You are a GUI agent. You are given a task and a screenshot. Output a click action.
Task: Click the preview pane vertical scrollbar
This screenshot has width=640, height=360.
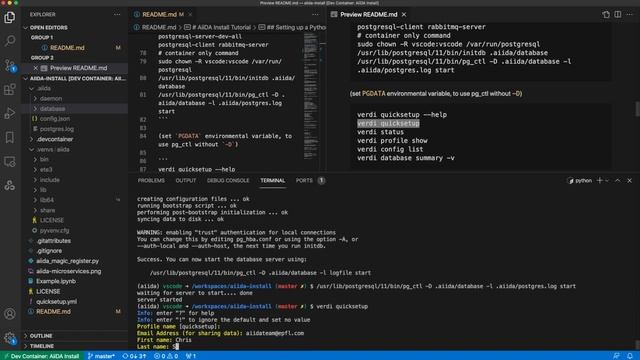point(637,109)
